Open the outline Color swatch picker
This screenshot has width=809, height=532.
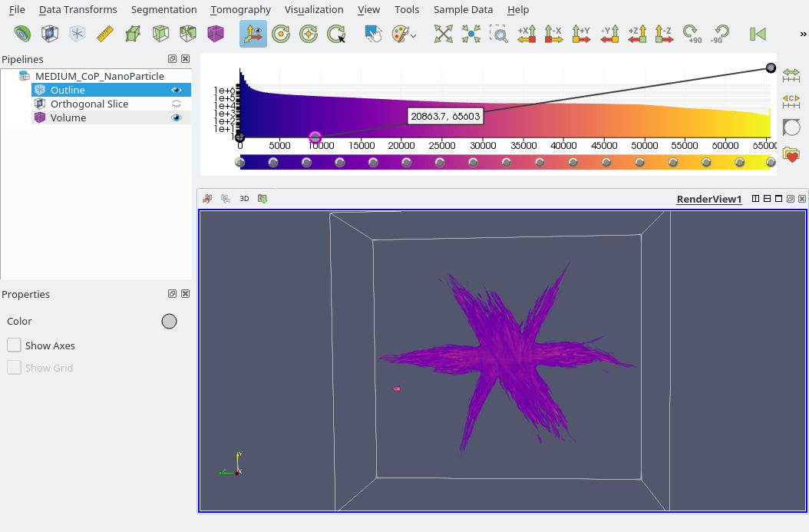[x=169, y=321]
